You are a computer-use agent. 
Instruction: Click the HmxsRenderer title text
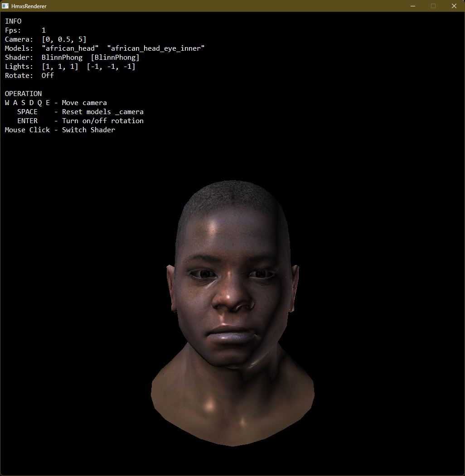click(29, 6)
